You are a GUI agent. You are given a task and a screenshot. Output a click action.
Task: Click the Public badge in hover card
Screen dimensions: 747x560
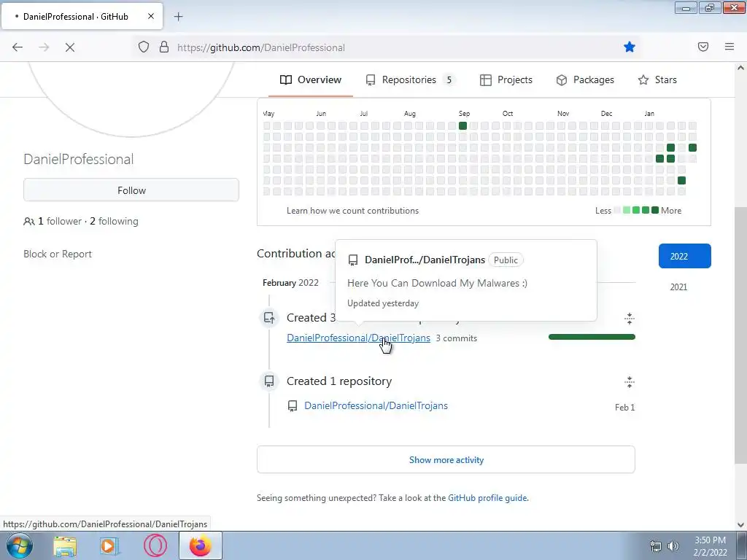point(506,260)
